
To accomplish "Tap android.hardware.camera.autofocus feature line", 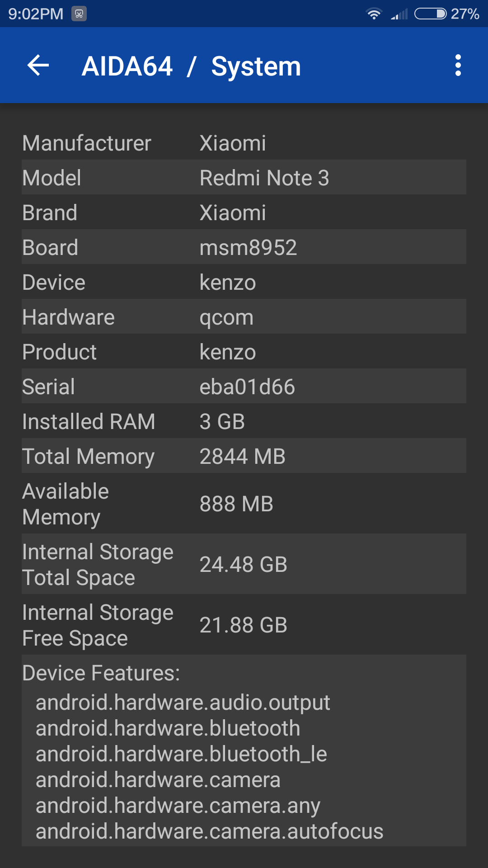I will pyautogui.click(x=210, y=831).
